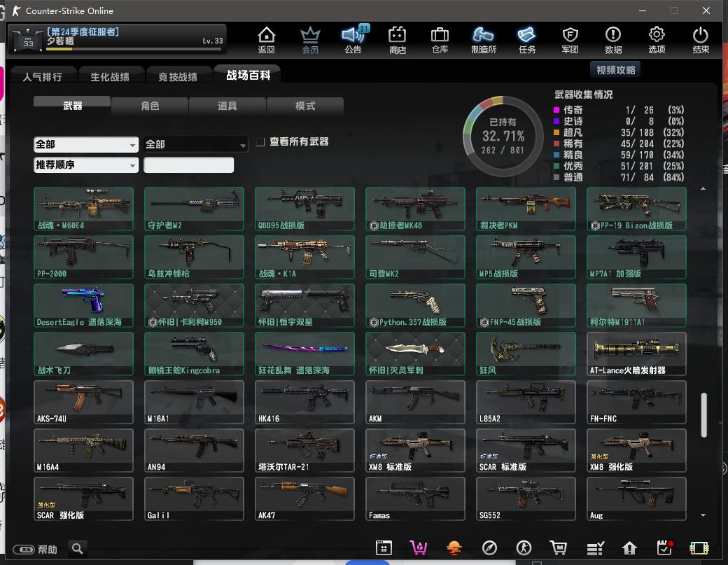This screenshot has width=728, height=565.
Task: Open the 制造所 (Workshop) hammer icon
Action: pos(484,39)
